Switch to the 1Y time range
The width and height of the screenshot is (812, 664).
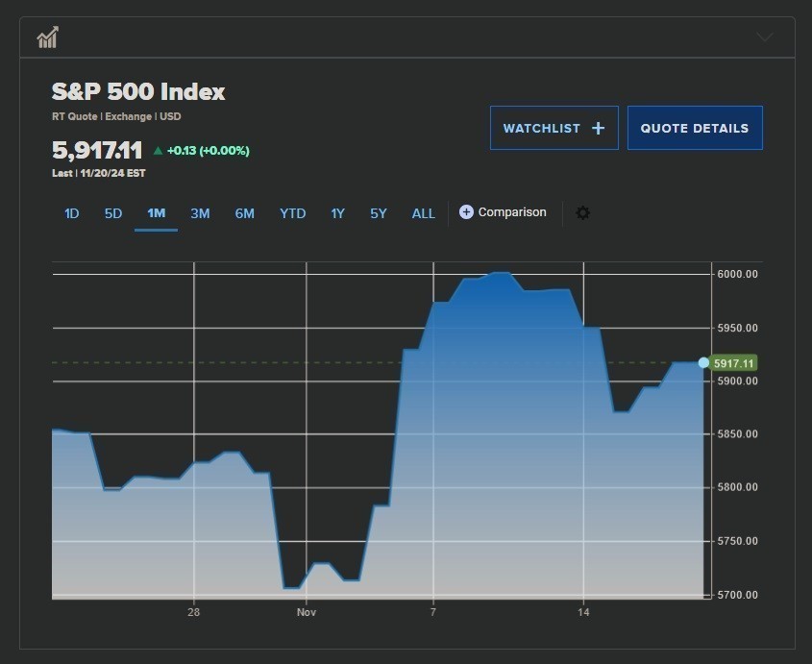(337, 213)
